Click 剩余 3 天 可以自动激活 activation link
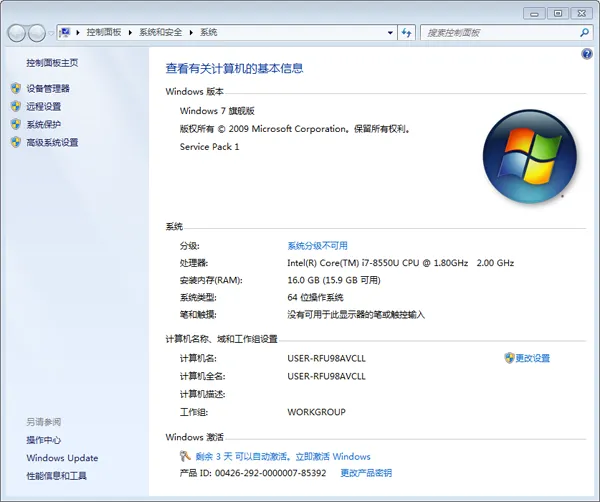The image size is (600, 502). tap(283, 456)
